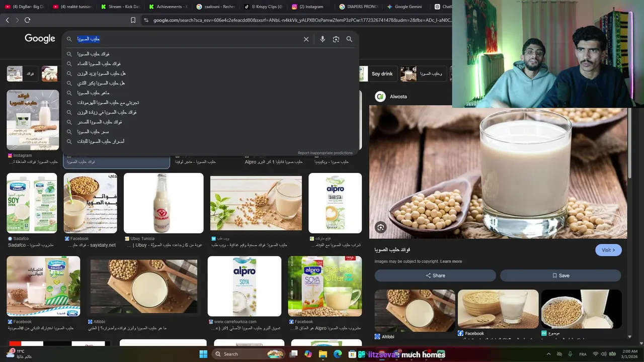The width and height of the screenshot is (644, 362).
Task: Search inside image with the lens overlay icon
Action: click(381, 227)
